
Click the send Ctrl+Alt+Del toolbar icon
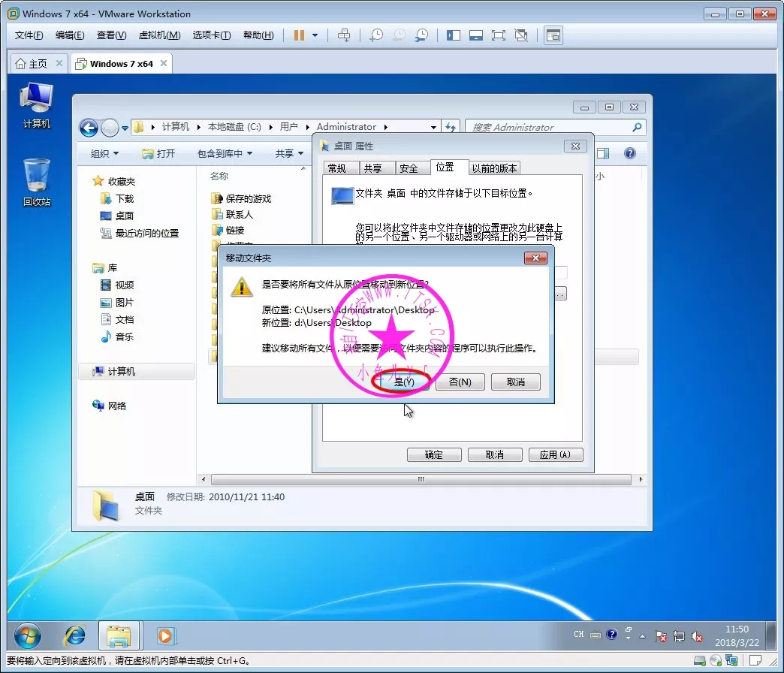pyautogui.click(x=344, y=35)
